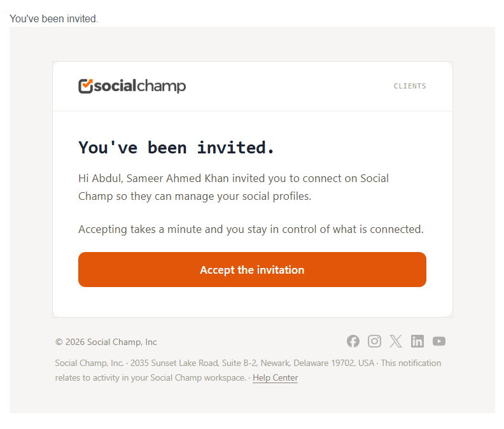
Task: Click the socialchamp wordmark in header
Action: [140, 86]
